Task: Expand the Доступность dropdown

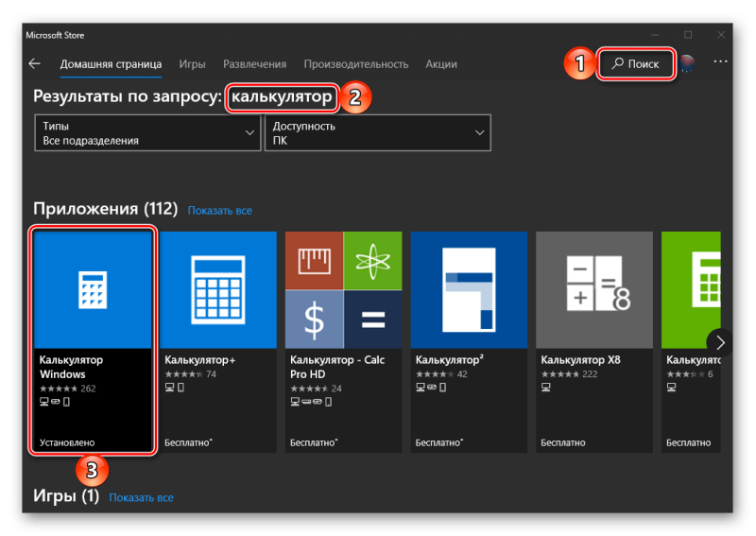Action: [377, 133]
